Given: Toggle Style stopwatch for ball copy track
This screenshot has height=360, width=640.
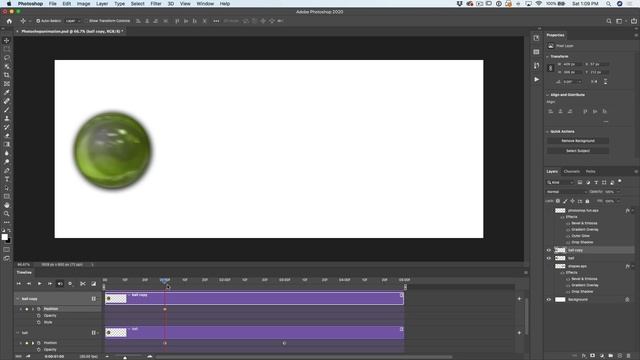Looking at the screenshot, I should point(39,322).
